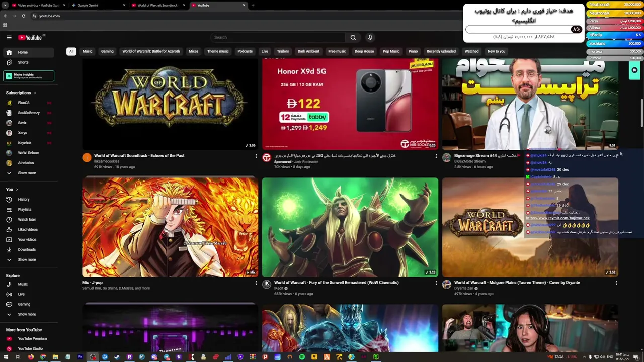644x362 pixels.
Task: Open Explore Music in the sidebar
Action: (29, 284)
